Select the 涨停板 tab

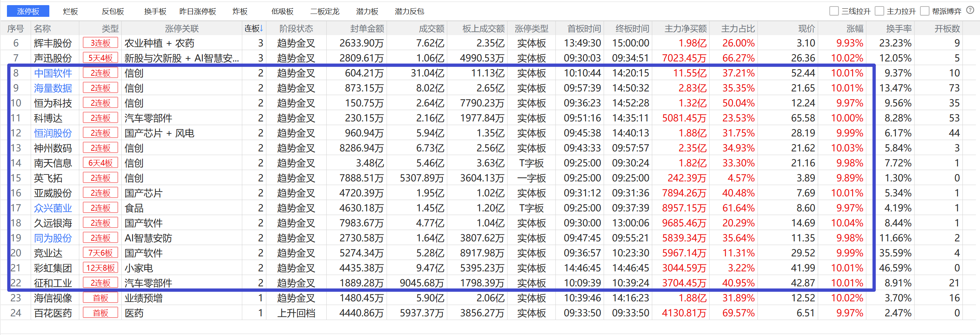[28, 11]
